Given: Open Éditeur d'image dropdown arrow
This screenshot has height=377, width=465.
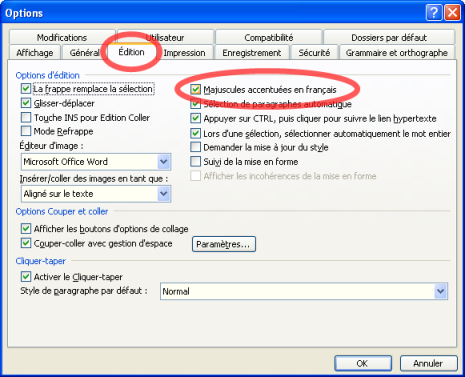Looking at the screenshot, I should tap(163, 162).
